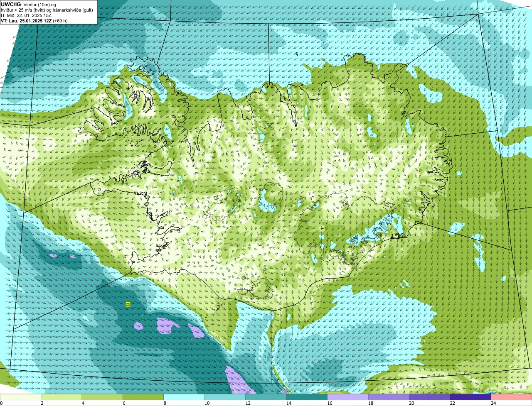
Task: Click the 6–8 m/s green legend swatch
Action: (x=143, y=397)
